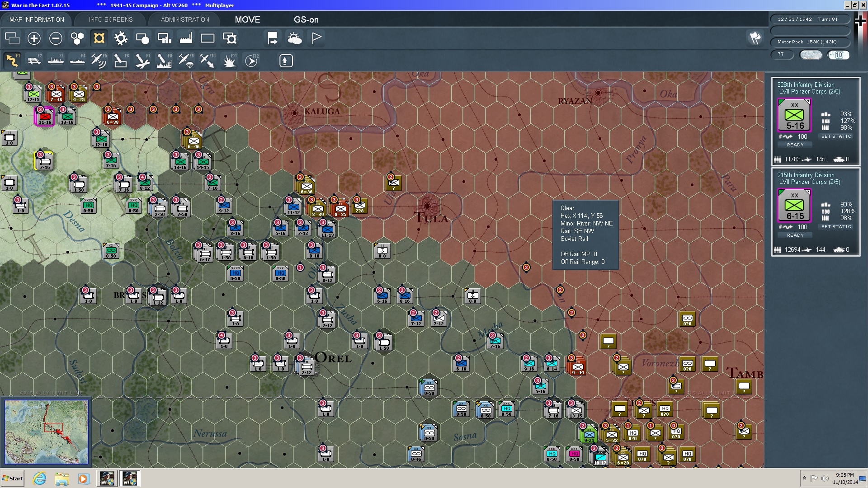This screenshot has width=868, height=488.
Task: Click the flag with arrow icon
Action: pyautogui.click(x=273, y=38)
